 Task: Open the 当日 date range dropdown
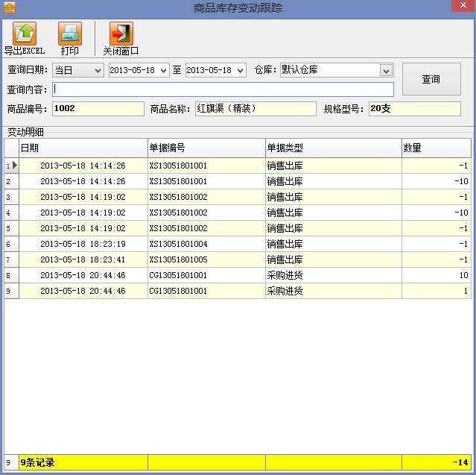[98, 71]
